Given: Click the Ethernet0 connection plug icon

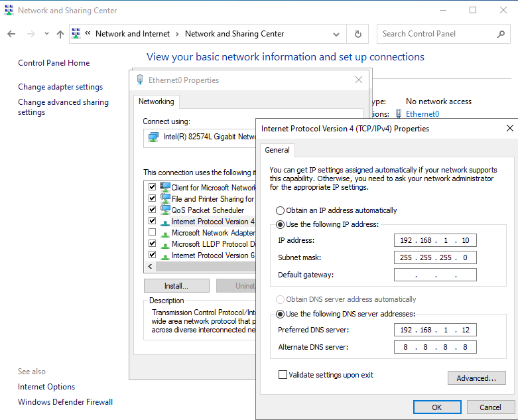Looking at the screenshot, I should (399, 113).
